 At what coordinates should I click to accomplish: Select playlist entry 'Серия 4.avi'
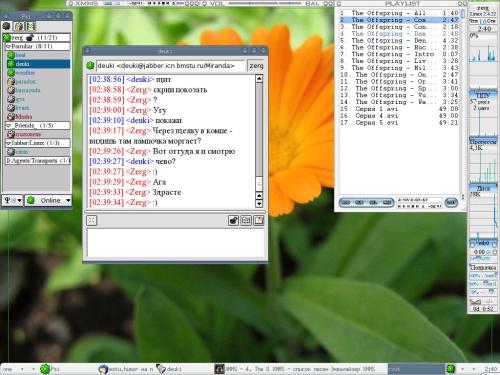399,116
